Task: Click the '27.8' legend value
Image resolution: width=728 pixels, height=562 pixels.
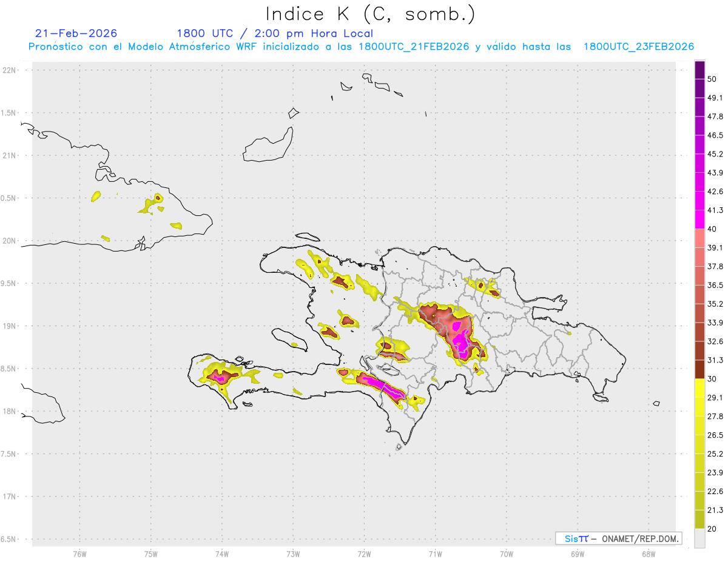Action: (x=715, y=416)
